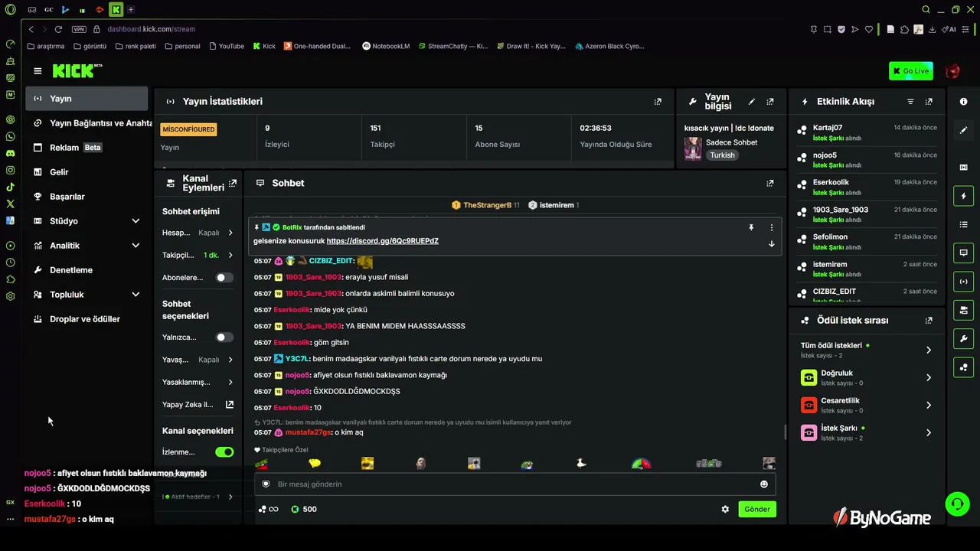The image size is (980, 551).
Task: Open the Gelir sidebar page
Action: pyautogui.click(x=87, y=172)
